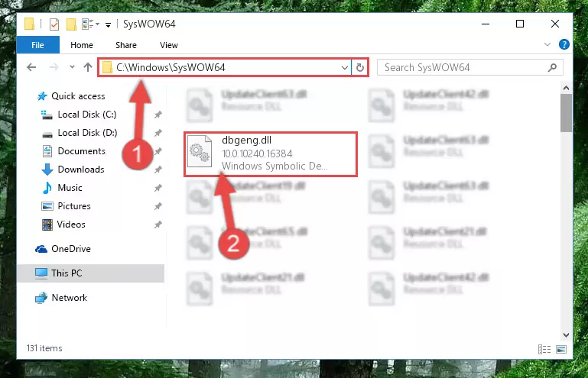Select Quick access in navigation pane

[x=78, y=96]
